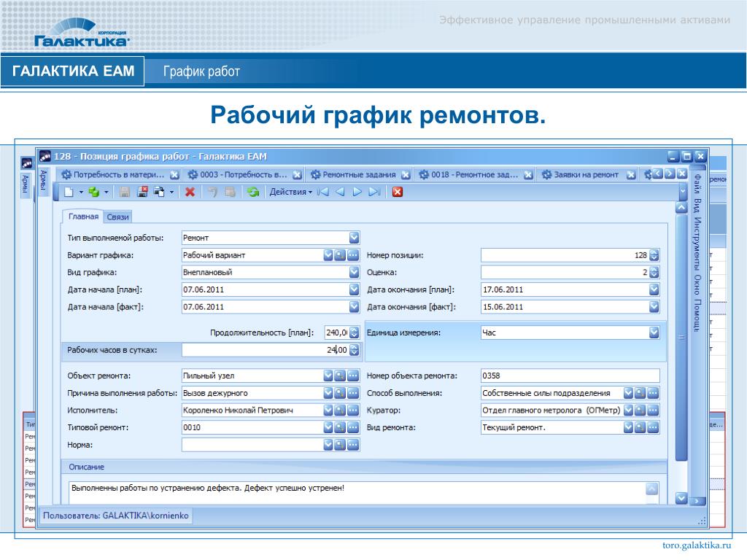Open the Окно vertical menu
The image size is (747, 560).
[698, 285]
